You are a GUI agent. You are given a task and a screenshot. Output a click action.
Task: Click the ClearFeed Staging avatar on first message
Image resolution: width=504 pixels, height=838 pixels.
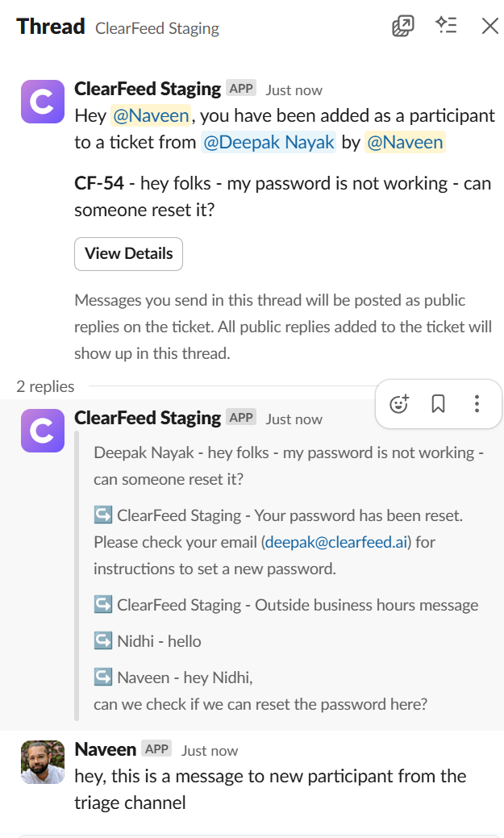pos(43,102)
